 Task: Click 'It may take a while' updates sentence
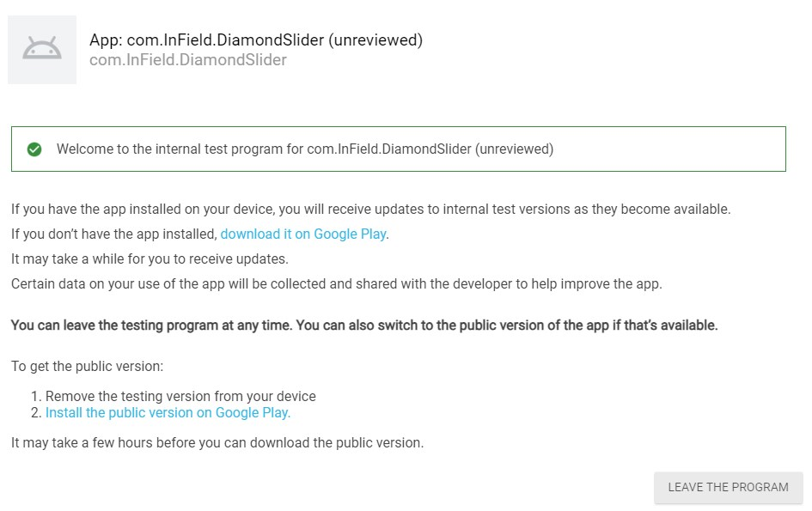click(x=150, y=259)
